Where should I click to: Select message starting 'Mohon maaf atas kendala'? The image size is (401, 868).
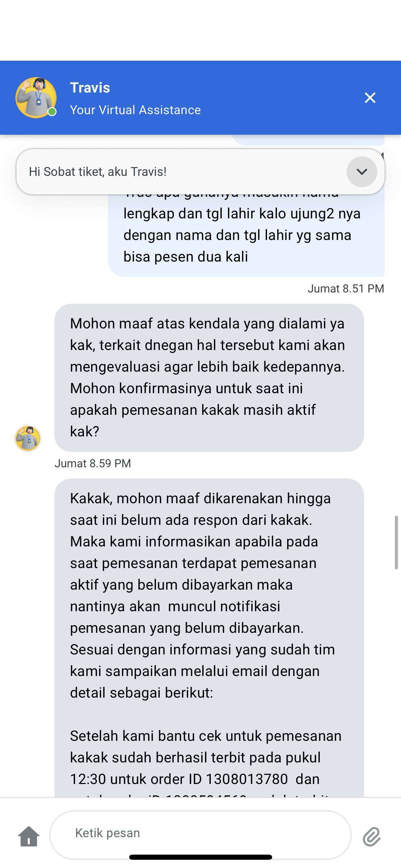pyautogui.click(x=209, y=377)
